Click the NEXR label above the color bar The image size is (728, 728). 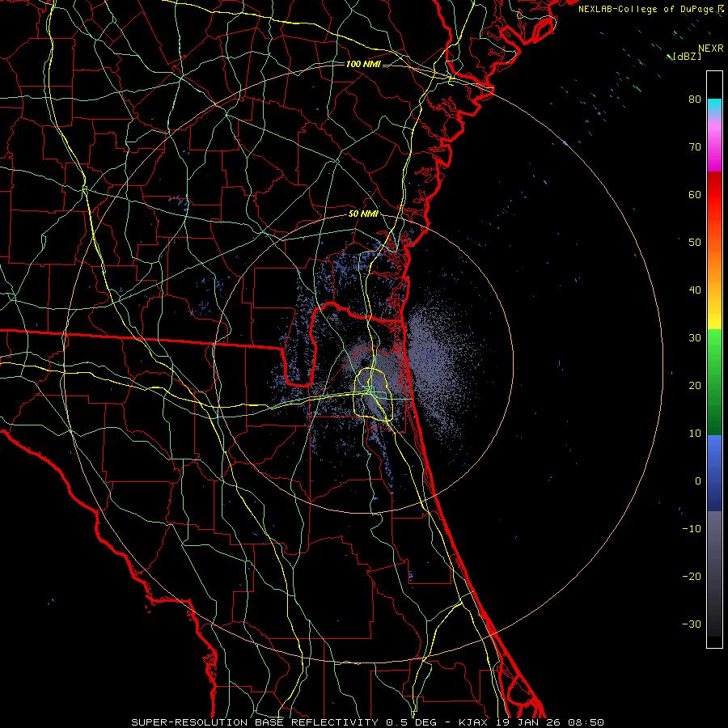click(711, 49)
